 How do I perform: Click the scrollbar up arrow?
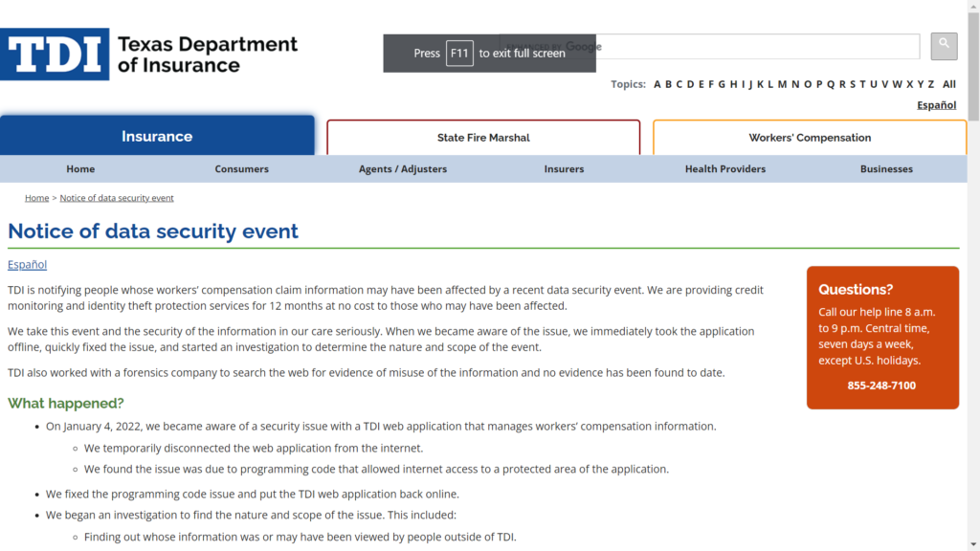(973, 5)
